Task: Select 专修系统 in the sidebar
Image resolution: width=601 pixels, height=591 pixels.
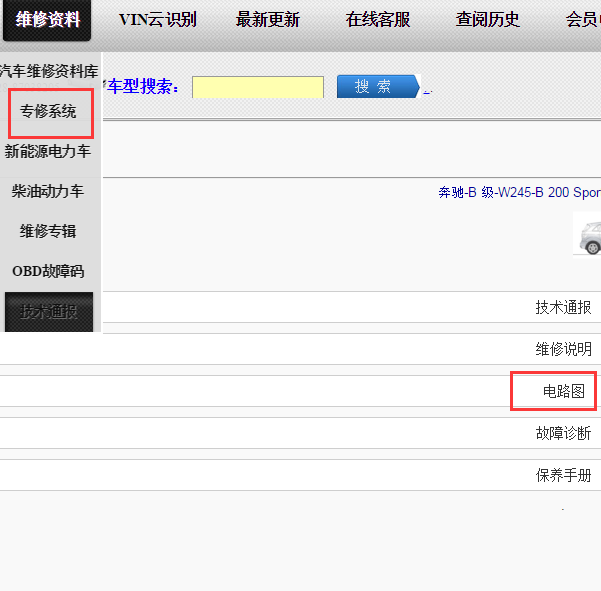Action: tap(48, 112)
